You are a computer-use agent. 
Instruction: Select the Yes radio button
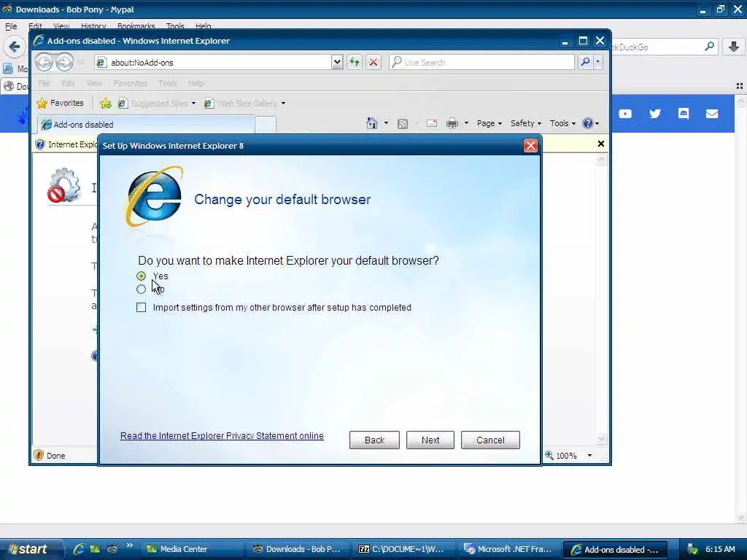click(141, 276)
